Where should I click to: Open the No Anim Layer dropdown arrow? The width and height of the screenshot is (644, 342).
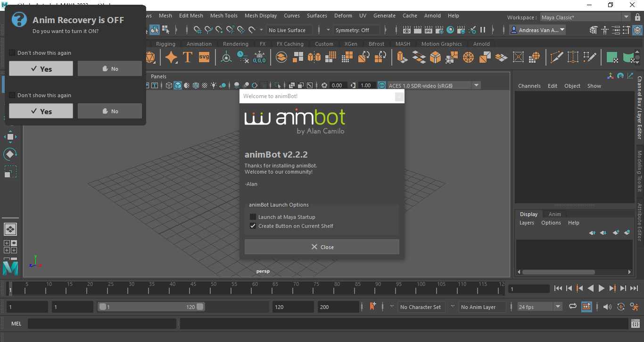tap(453, 307)
